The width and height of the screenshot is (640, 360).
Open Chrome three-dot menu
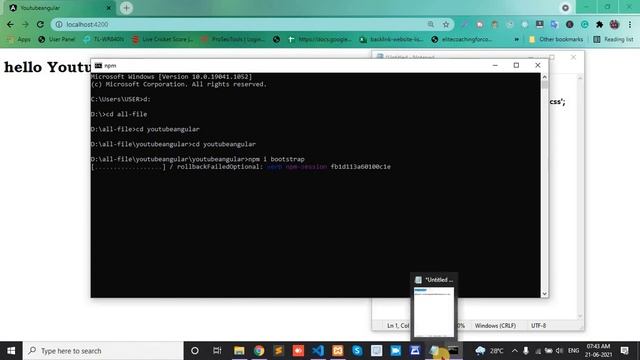coord(630,24)
